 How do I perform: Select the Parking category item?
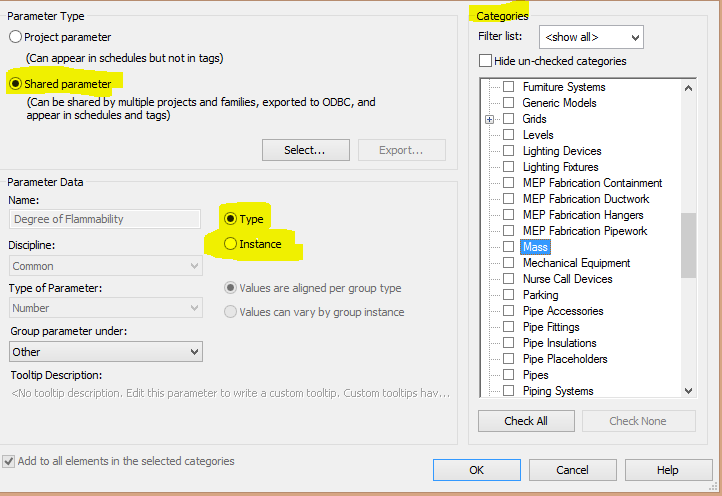(x=541, y=295)
